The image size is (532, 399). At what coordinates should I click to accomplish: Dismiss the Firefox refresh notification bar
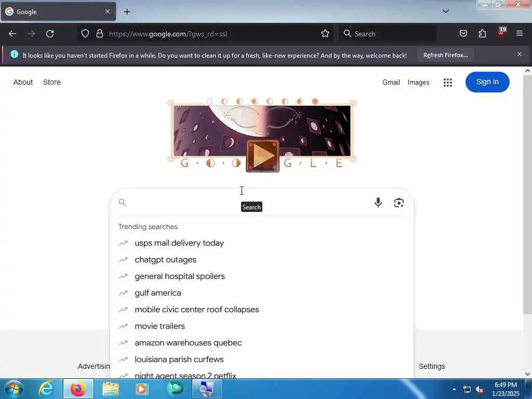click(520, 54)
